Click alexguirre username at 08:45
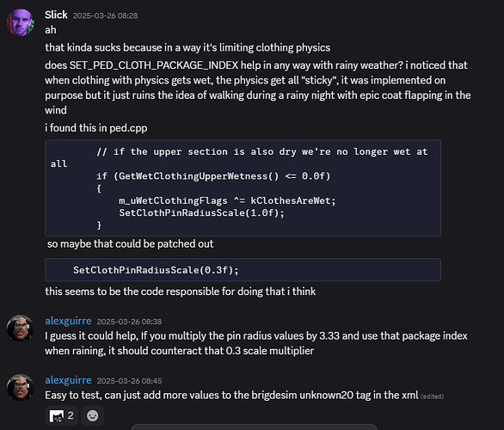Image resolution: width=504 pixels, height=430 pixels. [x=68, y=380]
